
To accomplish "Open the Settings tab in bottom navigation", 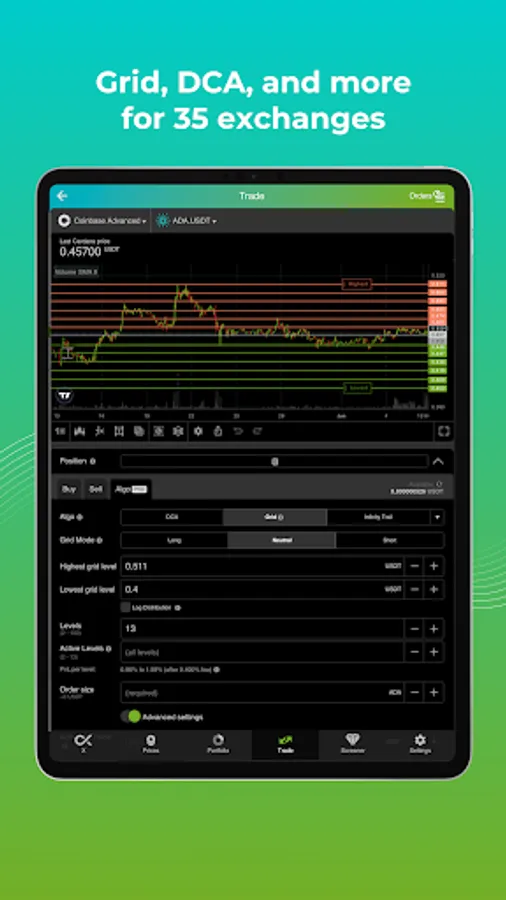I will coord(420,743).
